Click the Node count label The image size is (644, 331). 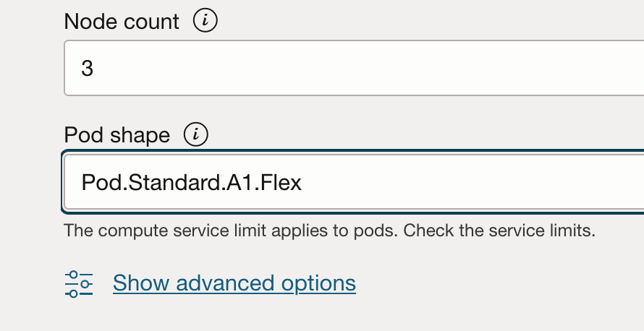point(122,22)
